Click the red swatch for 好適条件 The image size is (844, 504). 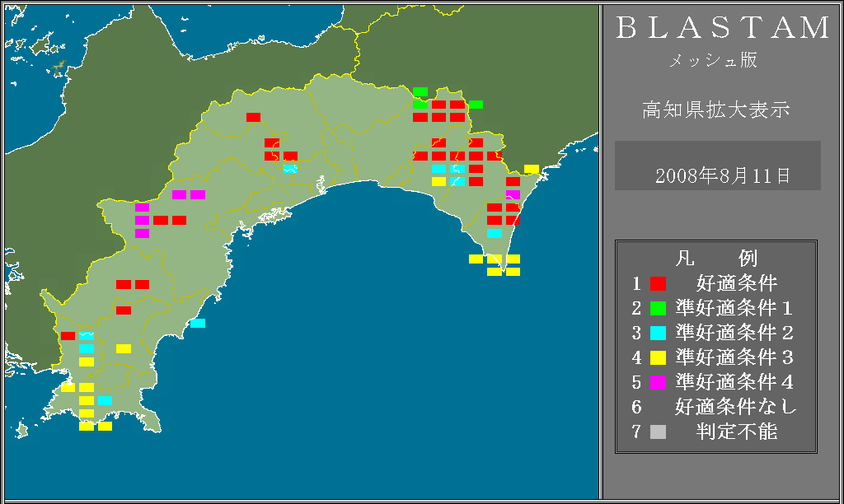pyautogui.click(x=658, y=283)
